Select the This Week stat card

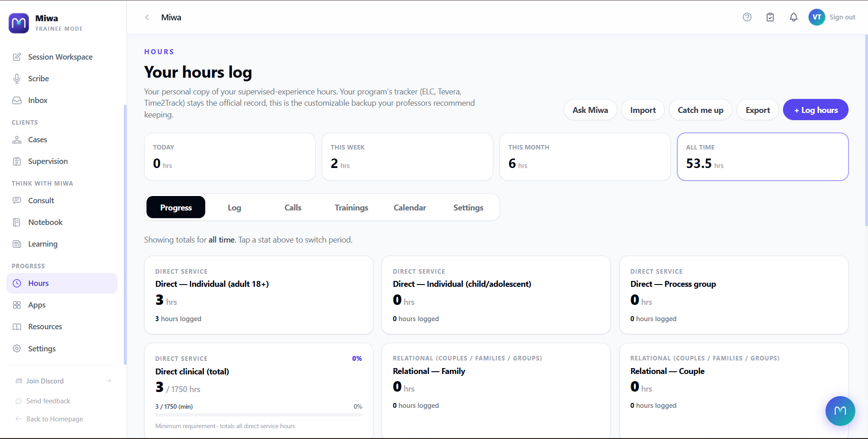point(407,157)
